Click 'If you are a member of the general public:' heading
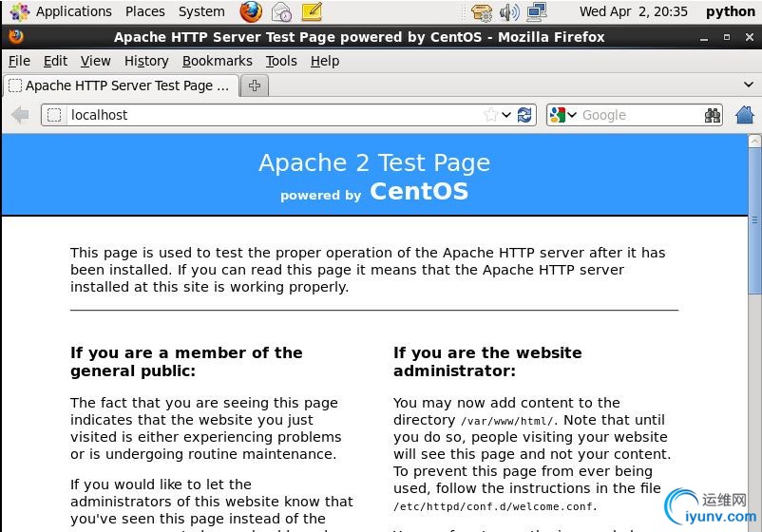This screenshot has width=762, height=532. (x=186, y=362)
